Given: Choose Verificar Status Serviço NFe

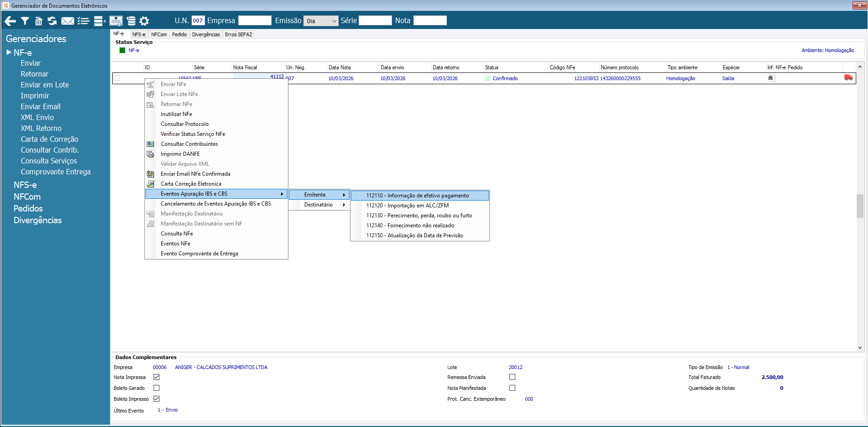Looking at the screenshot, I should (x=216, y=134).
